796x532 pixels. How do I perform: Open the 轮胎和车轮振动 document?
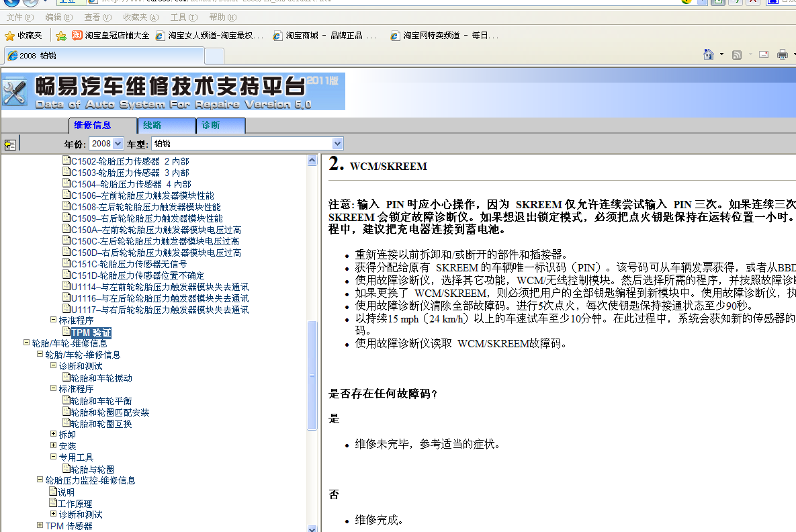[x=97, y=378]
